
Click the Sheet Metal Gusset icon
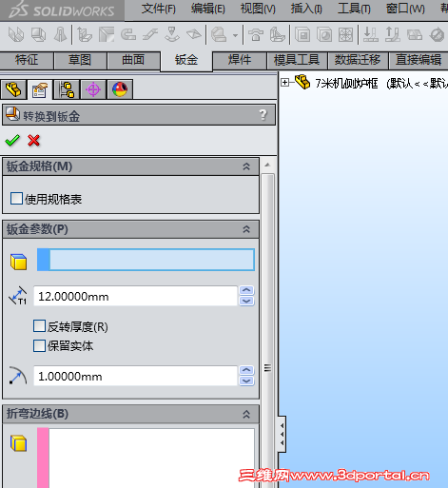click(x=278, y=34)
